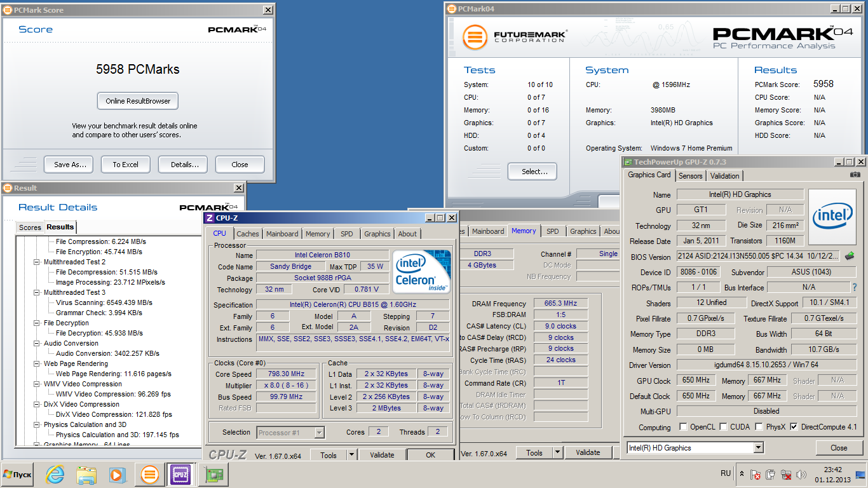
Task: Launch Windows Media Player from taskbar
Action: point(117,475)
